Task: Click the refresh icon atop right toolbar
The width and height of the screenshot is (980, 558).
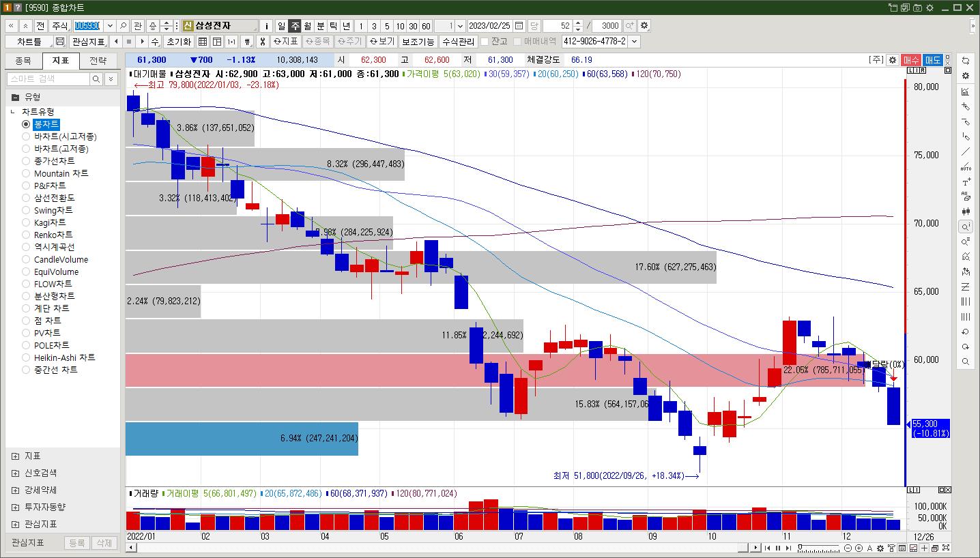Action: [965, 61]
